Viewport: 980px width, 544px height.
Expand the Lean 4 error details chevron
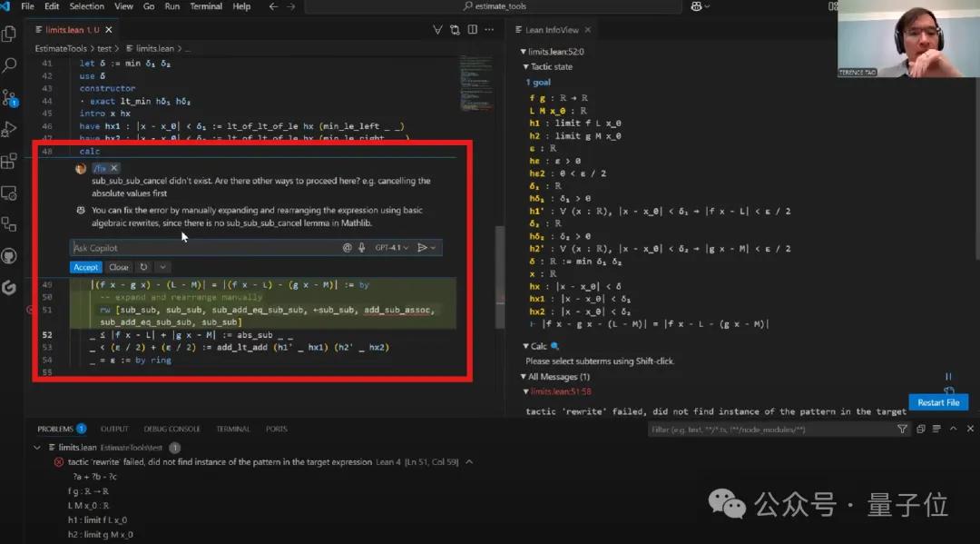[469, 461]
